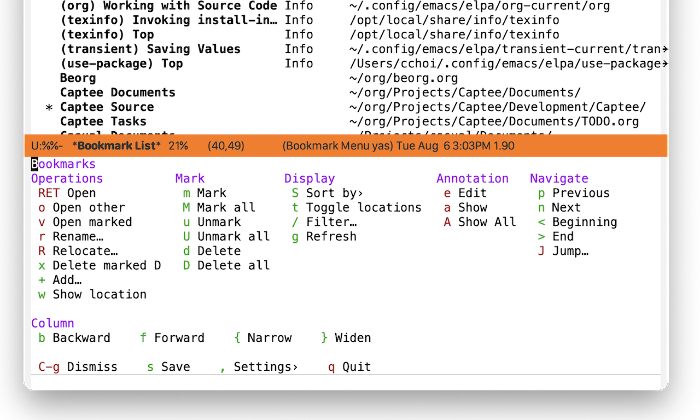Choose the a Show annotation command
Image resolution: width=700 pixels, height=420 pixels.
pyautogui.click(x=465, y=208)
